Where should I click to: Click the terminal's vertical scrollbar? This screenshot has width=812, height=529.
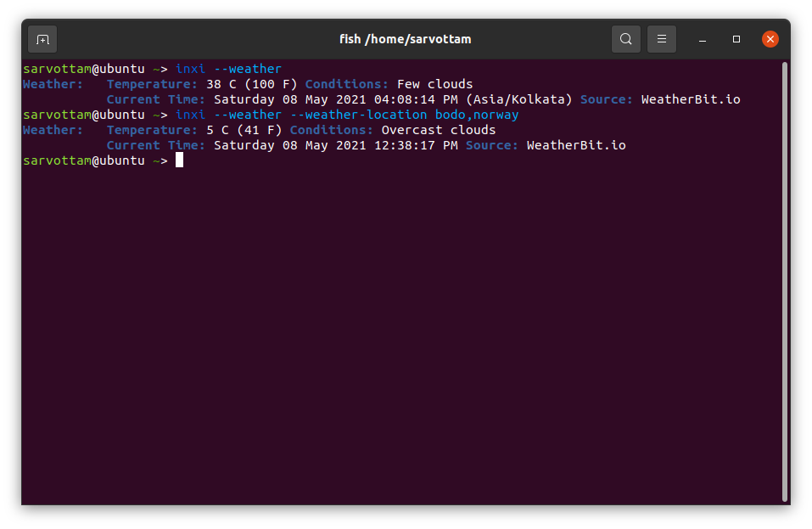tap(784, 280)
